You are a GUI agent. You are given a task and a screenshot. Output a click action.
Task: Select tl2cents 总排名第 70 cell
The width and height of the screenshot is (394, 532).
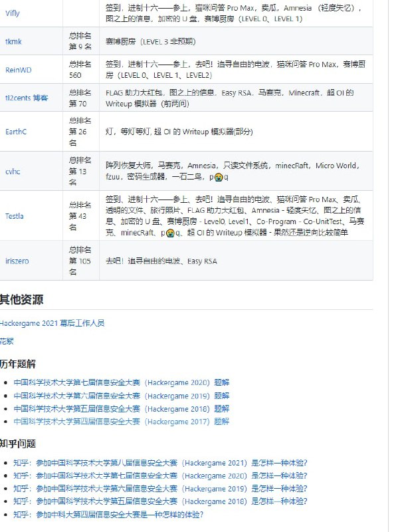pos(80,98)
